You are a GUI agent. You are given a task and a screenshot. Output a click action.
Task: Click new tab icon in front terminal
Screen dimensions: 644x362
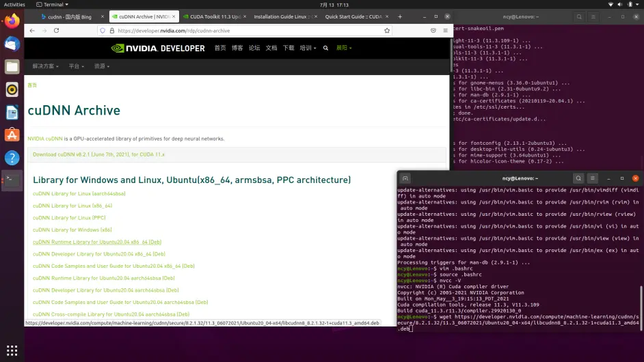pyautogui.click(x=405, y=178)
